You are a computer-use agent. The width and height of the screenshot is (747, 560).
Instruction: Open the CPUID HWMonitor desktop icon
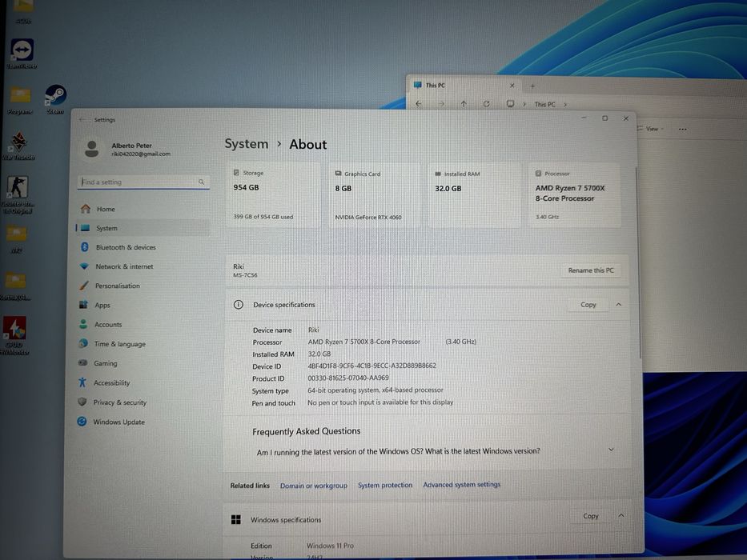(x=14, y=328)
